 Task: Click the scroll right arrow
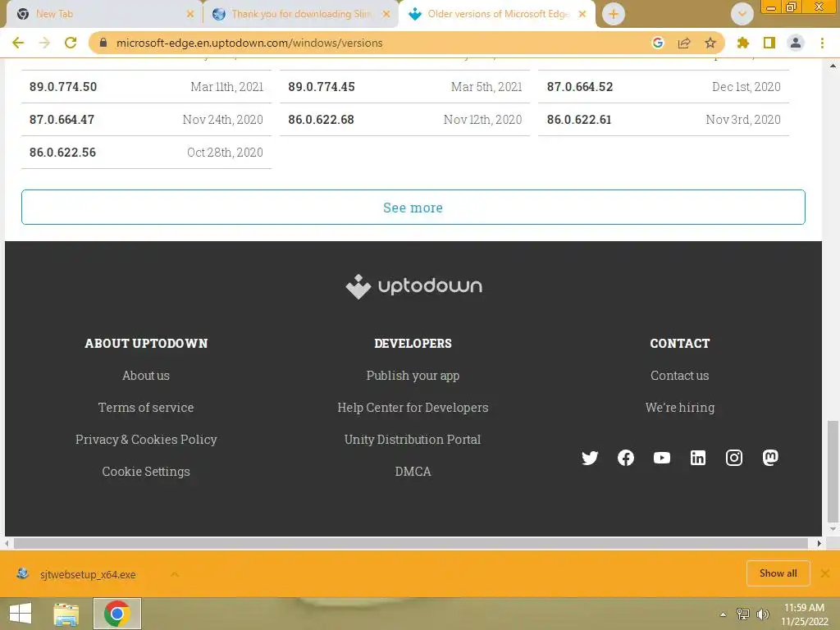[x=819, y=543]
